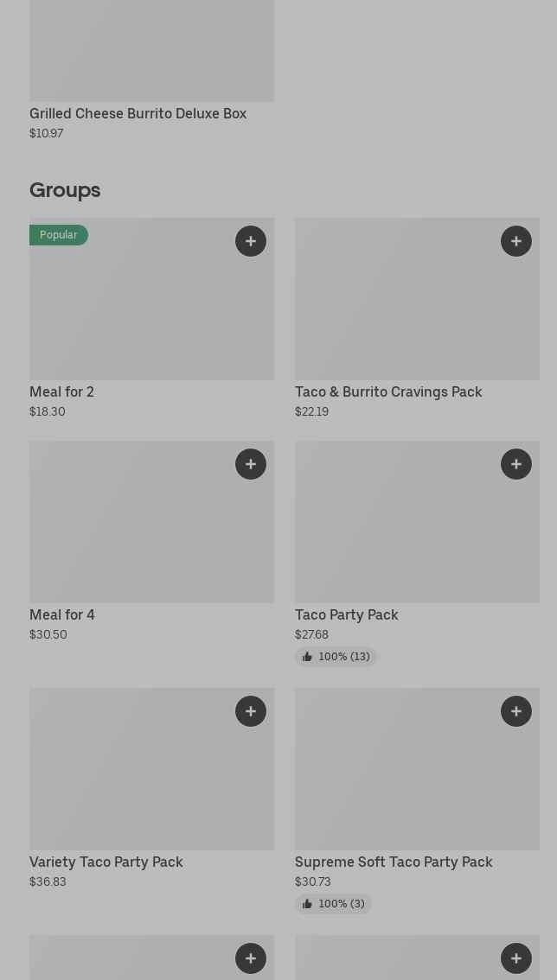Open the Meal for 4 image thumbnail
Screen dimensions: 557x980
click(x=152, y=522)
